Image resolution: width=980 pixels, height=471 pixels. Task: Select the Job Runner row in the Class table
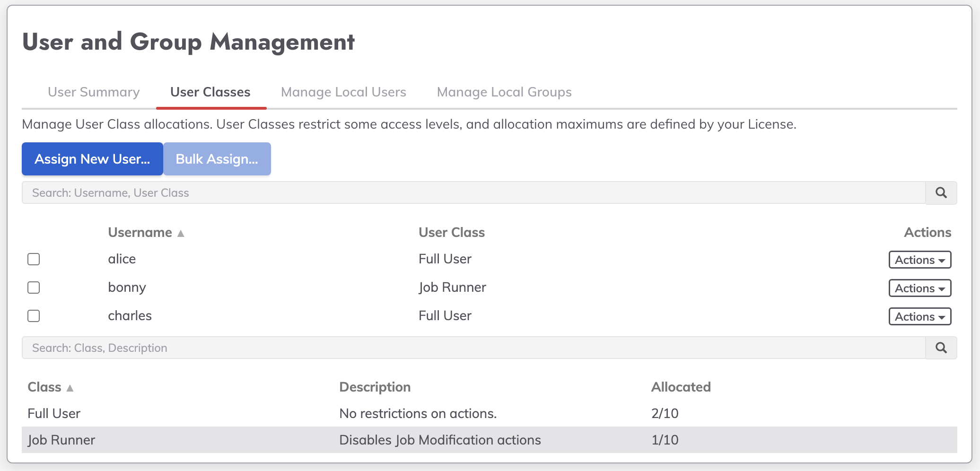point(490,440)
